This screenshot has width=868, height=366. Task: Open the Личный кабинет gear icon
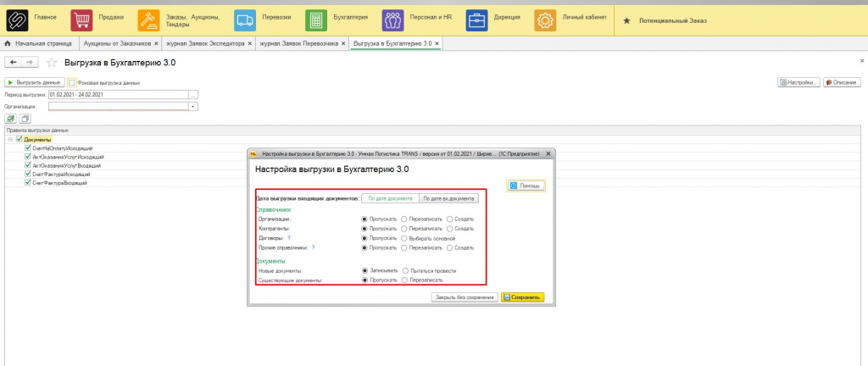point(545,20)
